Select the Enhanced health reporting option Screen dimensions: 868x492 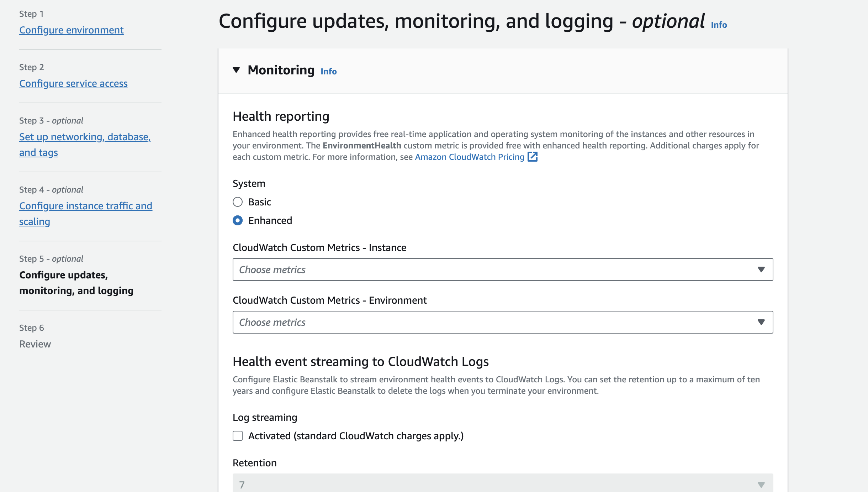pos(238,220)
